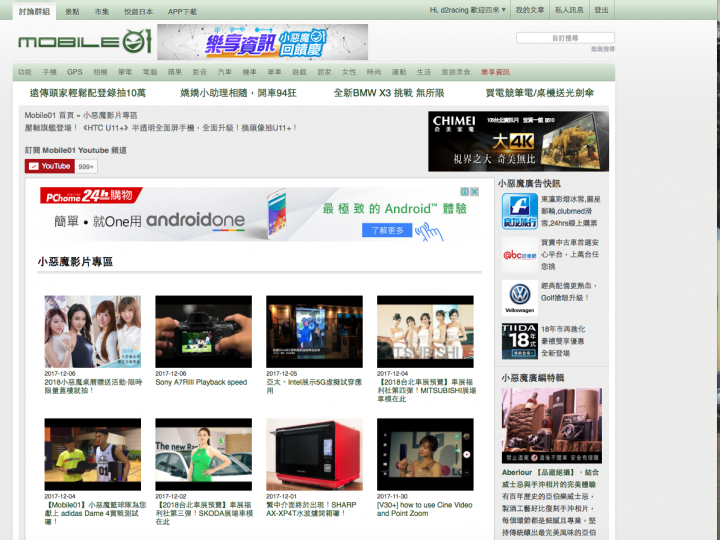Open SKODA展場車模 video thumbnail
Viewport: 720px width, 540px height.
tap(203, 454)
